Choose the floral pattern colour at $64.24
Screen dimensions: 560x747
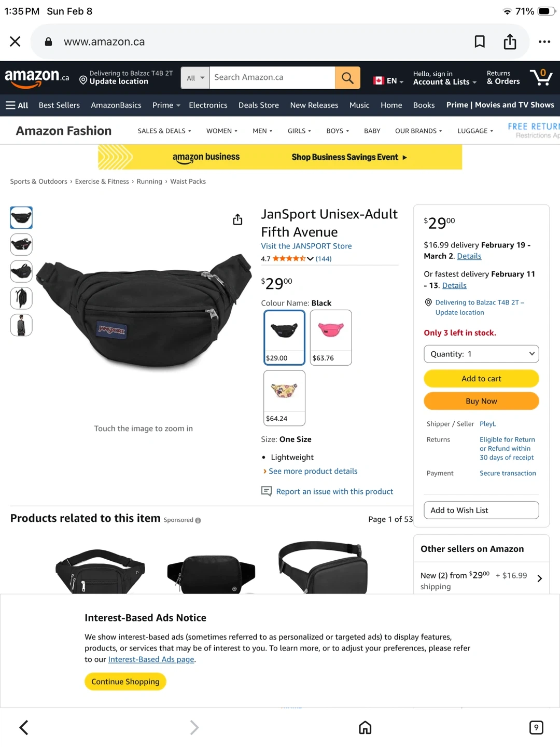pos(284,398)
